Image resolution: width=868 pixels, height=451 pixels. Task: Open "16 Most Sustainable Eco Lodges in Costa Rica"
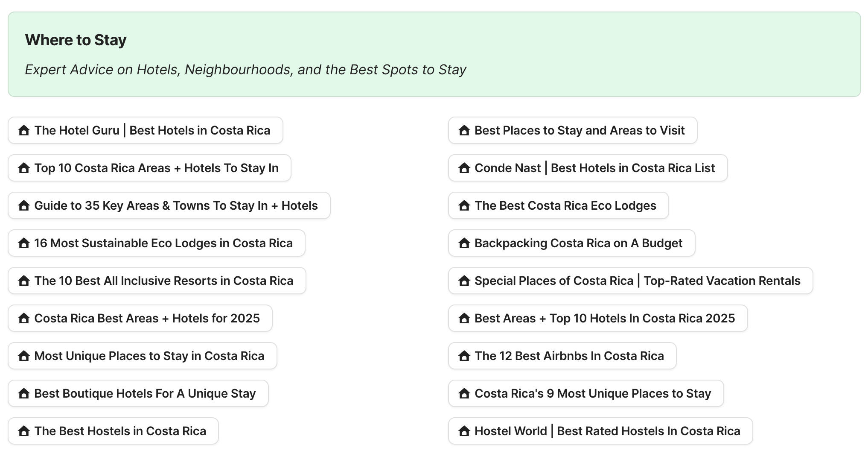click(156, 243)
